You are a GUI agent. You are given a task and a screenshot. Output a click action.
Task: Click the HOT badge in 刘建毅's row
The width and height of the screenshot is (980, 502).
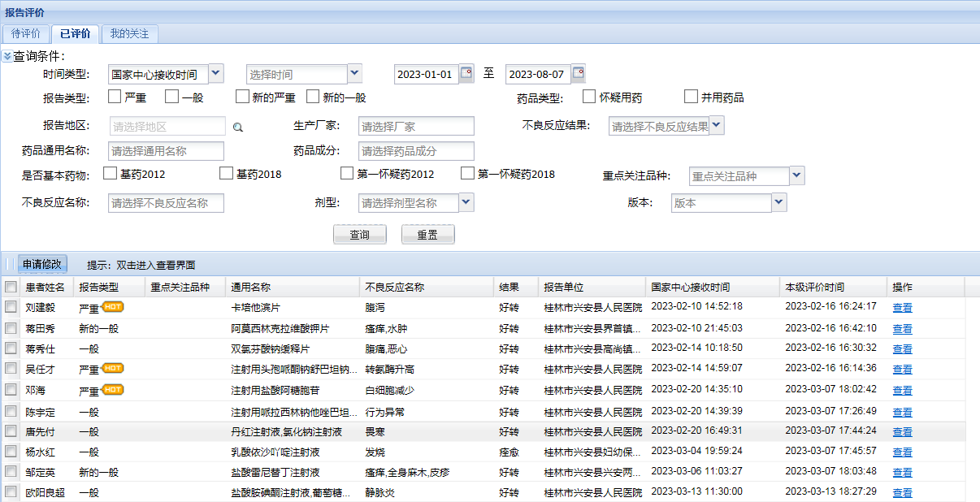point(112,307)
